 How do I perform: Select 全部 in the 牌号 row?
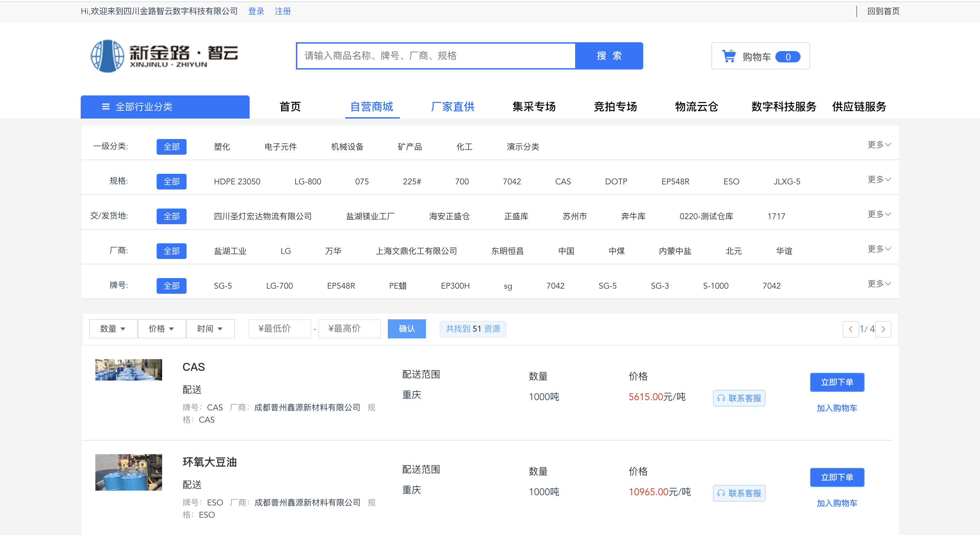click(x=172, y=286)
